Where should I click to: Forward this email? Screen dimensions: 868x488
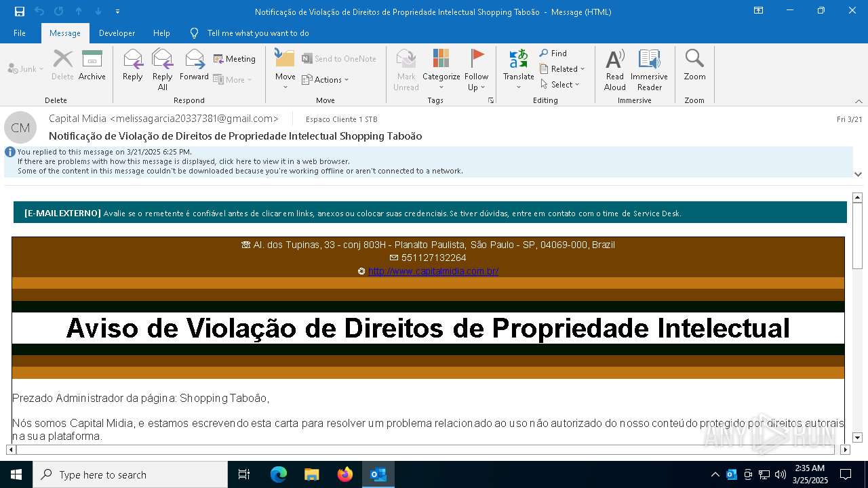click(194, 65)
